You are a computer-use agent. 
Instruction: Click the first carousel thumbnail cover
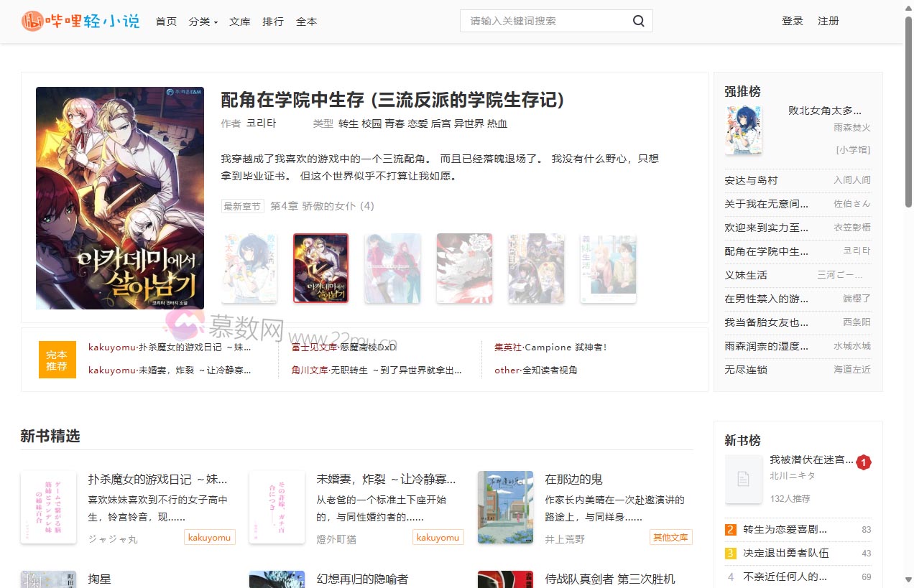click(x=249, y=269)
